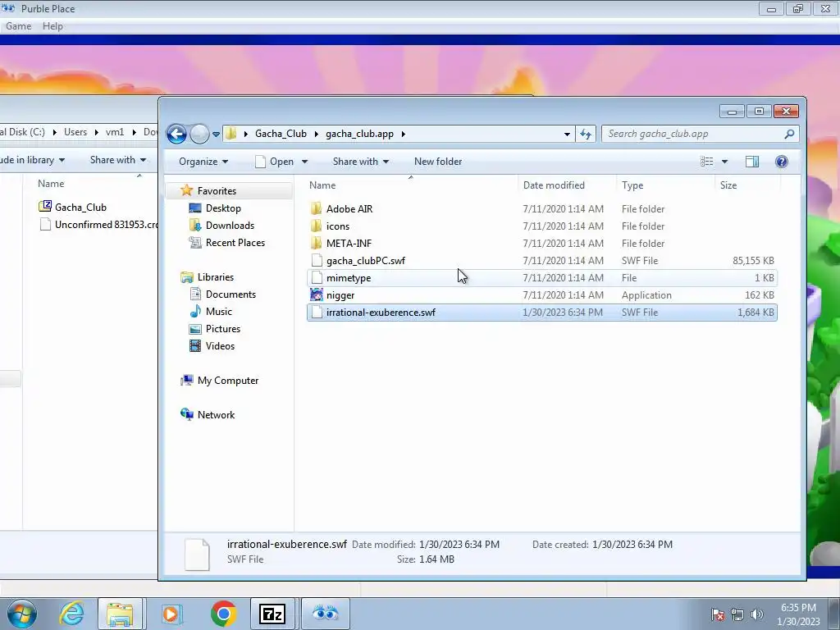The height and width of the screenshot is (630, 840).
Task: Open the breadcrumb arrow after gacha_club.app
Action: click(x=404, y=134)
